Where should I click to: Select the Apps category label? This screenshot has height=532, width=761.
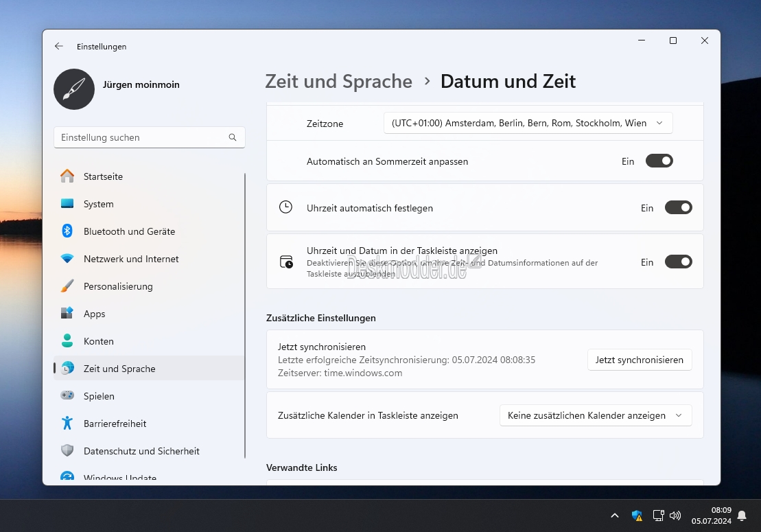[x=94, y=314]
